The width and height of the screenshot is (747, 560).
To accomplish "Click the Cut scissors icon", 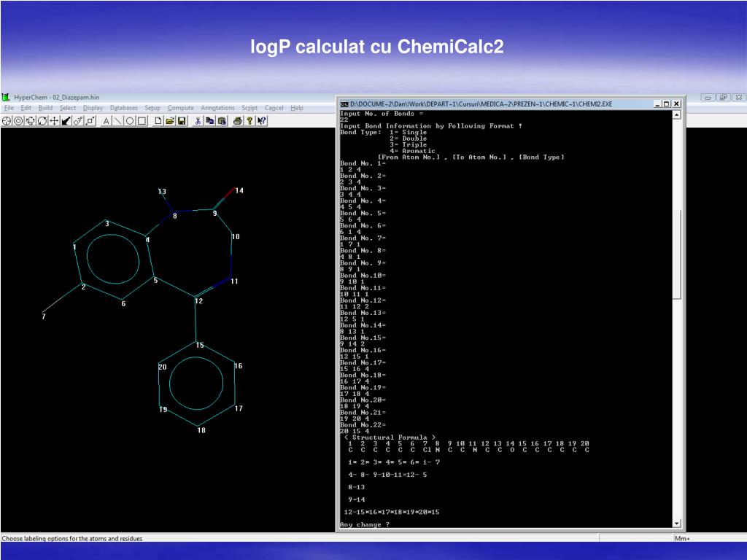I will tap(198, 121).
